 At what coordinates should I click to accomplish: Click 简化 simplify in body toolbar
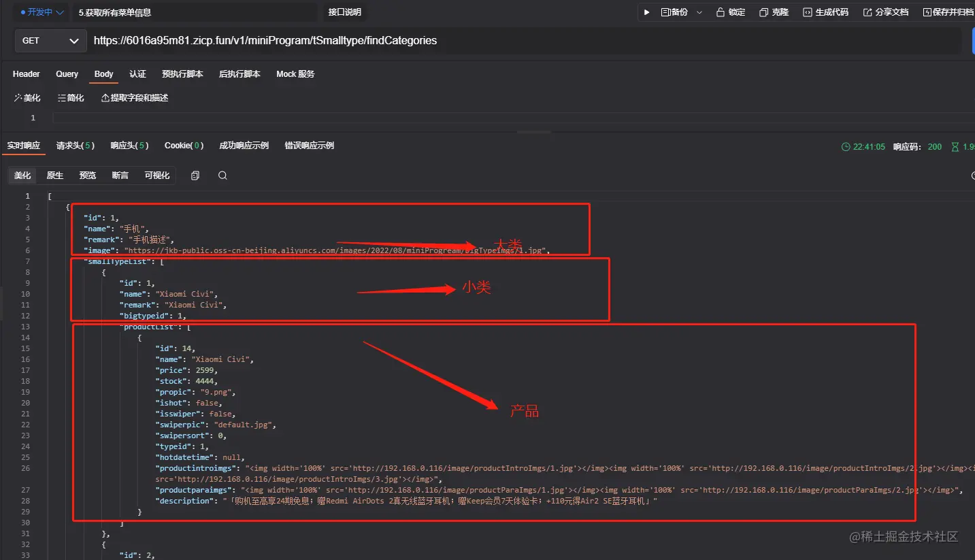pos(71,98)
